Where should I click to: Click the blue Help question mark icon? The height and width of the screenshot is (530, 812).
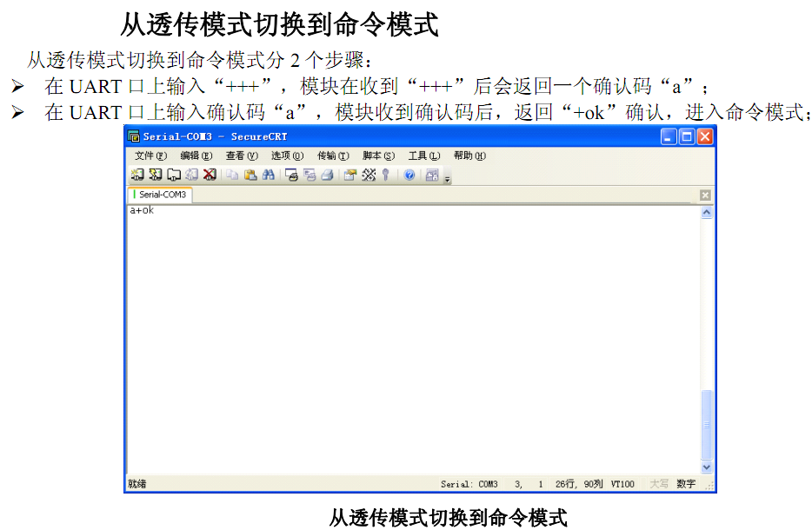point(409,175)
